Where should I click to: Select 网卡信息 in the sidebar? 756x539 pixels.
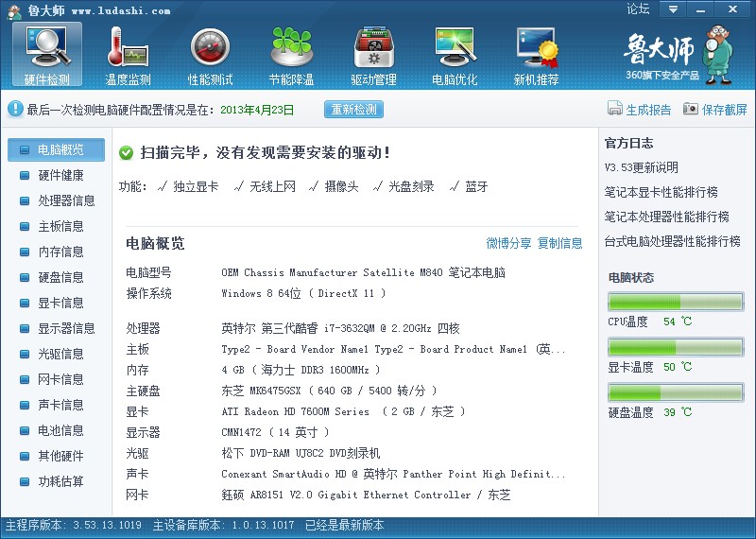coord(57,380)
